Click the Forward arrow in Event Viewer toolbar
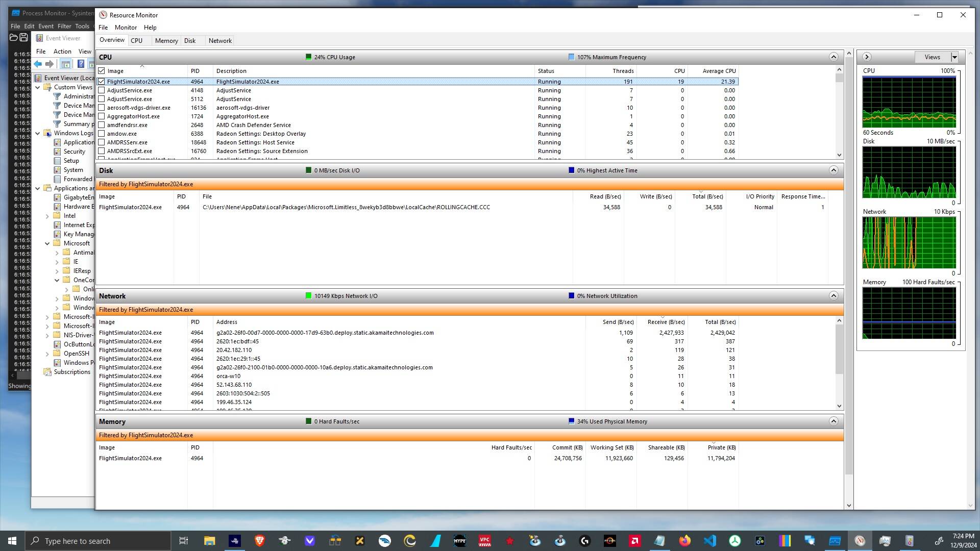980x551 pixels. [x=50, y=64]
